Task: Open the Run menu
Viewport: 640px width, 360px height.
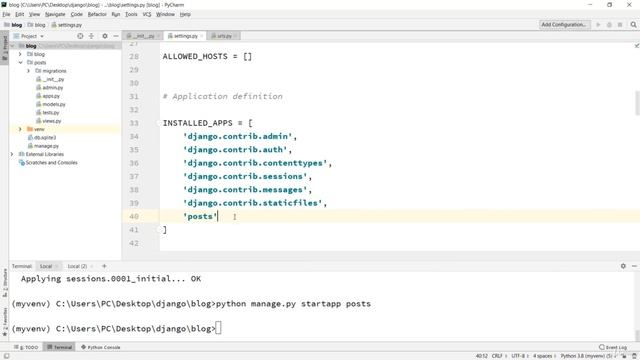Action: [116, 14]
